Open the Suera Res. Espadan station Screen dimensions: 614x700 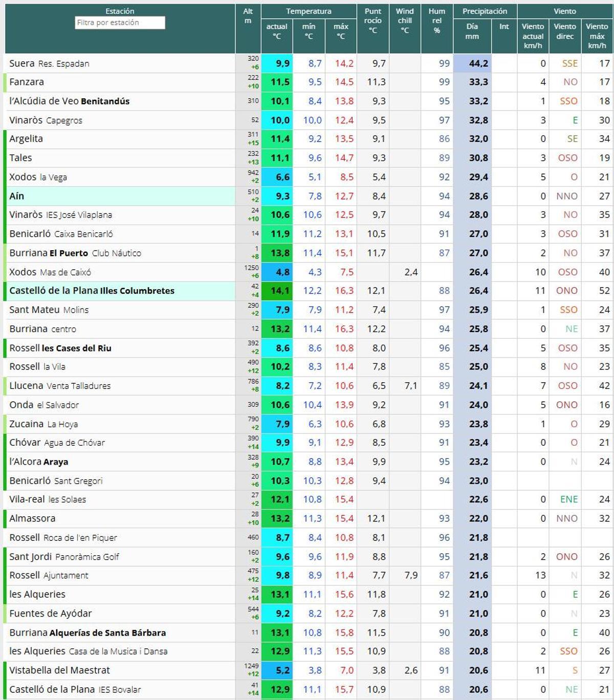[x=51, y=63]
